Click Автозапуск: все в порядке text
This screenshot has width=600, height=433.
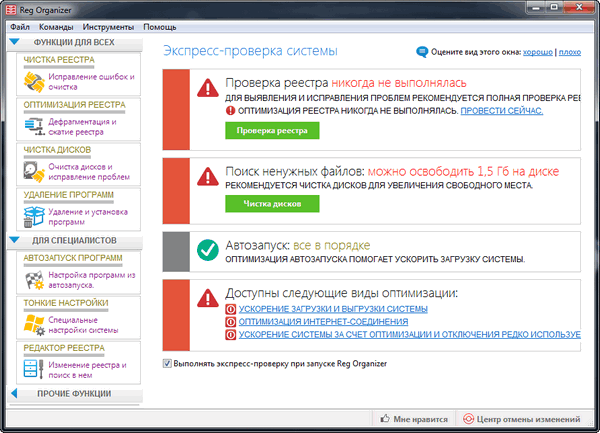[298, 245]
